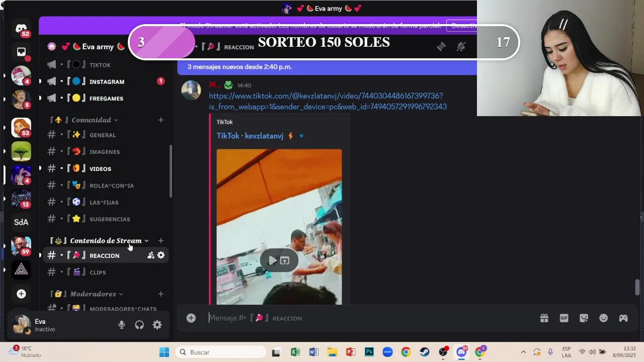Open the MODERADORES-CHATS channel
Viewport: 644px width, 362px height.
tap(106, 309)
